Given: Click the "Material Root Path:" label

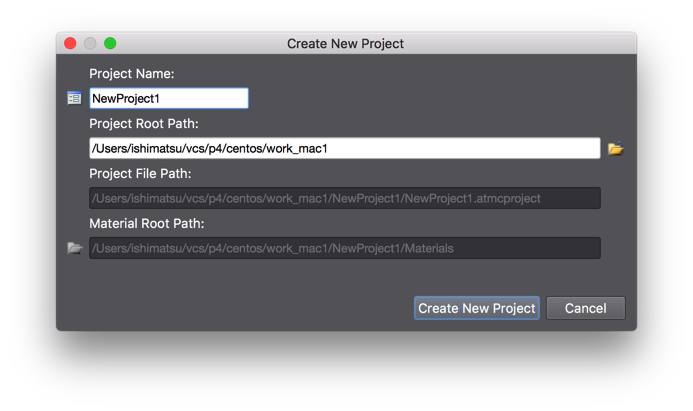Looking at the screenshot, I should [x=147, y=224].
